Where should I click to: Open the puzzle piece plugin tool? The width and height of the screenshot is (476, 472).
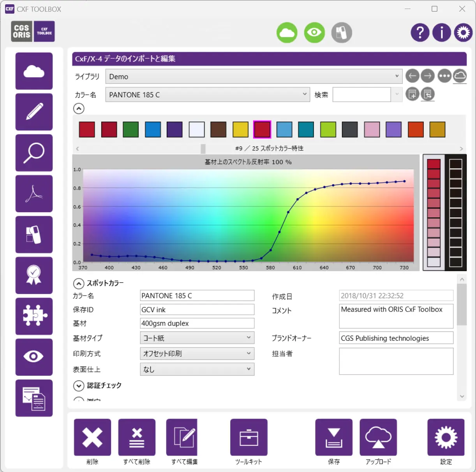coord(34,316)
